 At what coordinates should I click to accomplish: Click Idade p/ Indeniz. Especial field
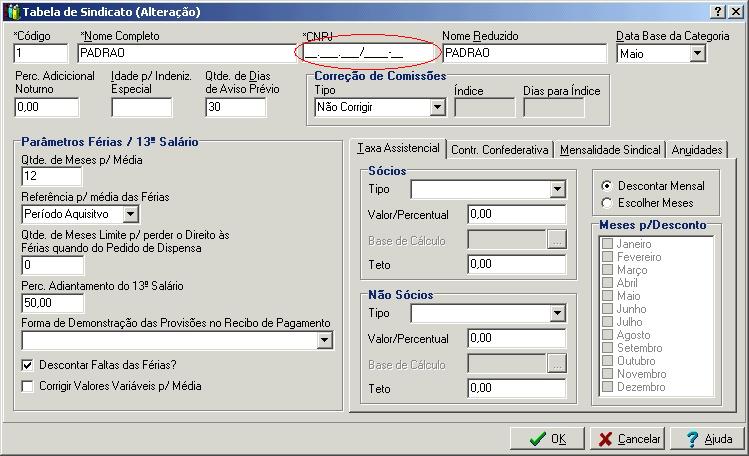click(x=141, y=107)
